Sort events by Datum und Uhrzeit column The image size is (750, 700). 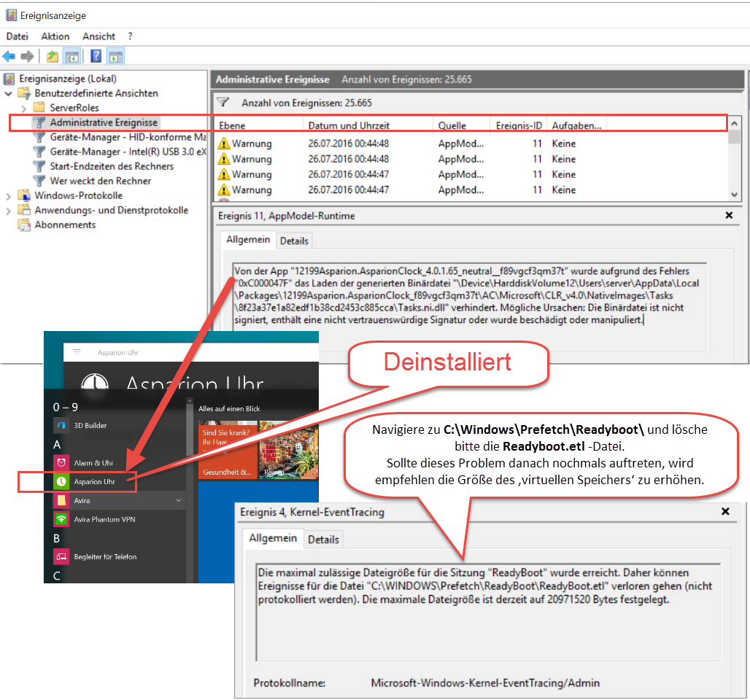tap(348, 125)
